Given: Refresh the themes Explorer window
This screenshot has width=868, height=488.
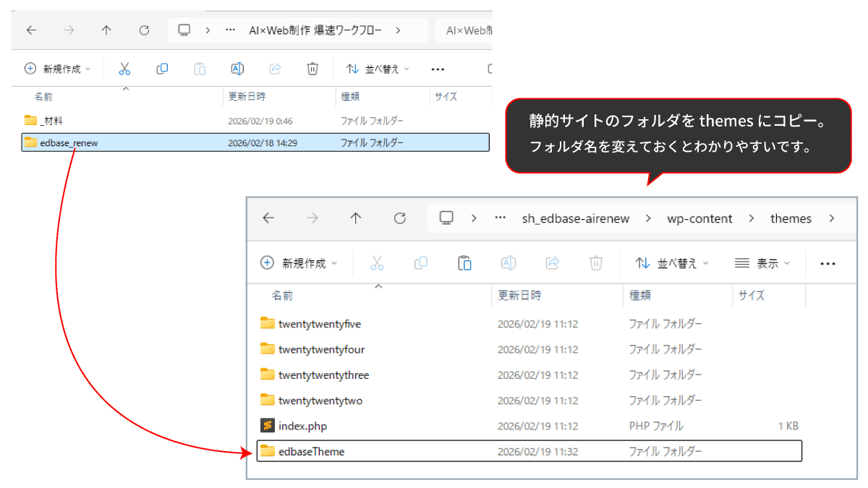Looking at the screenshot, I should tap(399, 218).
